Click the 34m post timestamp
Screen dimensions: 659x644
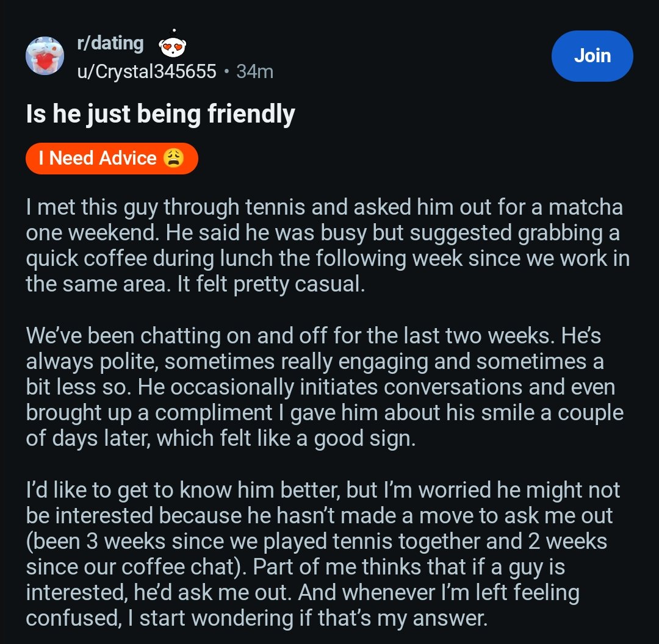254,71
